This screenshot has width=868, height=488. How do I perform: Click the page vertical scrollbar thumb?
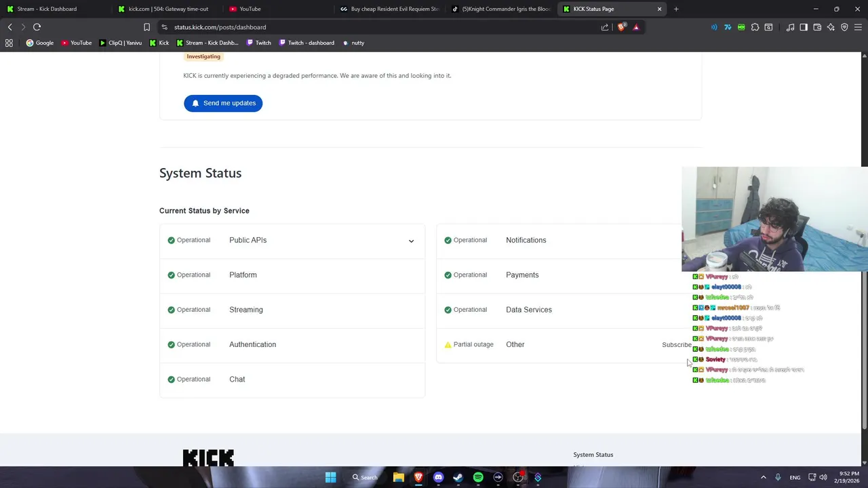pyautogui.click(x=864, y=349)
